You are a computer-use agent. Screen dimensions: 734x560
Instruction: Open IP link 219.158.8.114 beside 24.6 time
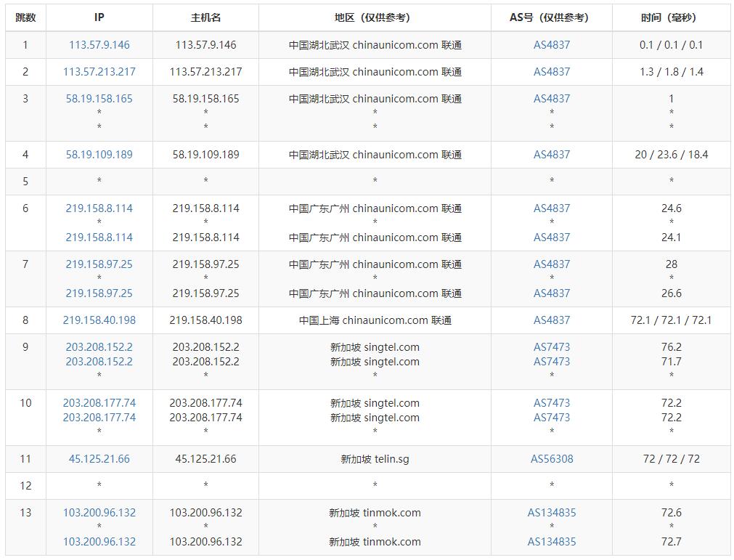pos(99,208)
